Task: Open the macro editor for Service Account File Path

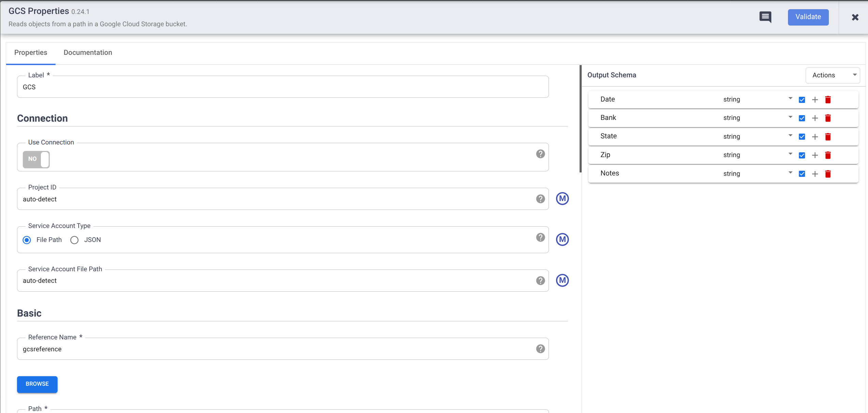Action: click(562, 280)
